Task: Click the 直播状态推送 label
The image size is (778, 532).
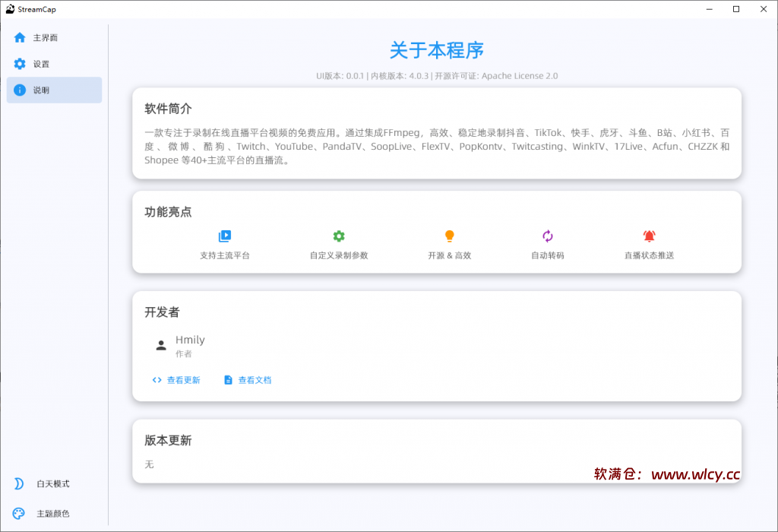Action: point(649,255)
